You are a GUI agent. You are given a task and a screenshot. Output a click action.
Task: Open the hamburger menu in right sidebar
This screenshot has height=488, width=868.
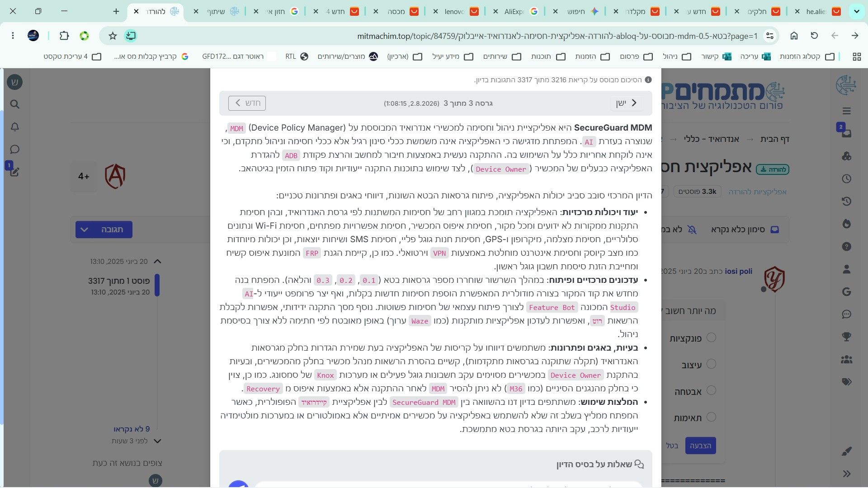[x=847, y=111]
